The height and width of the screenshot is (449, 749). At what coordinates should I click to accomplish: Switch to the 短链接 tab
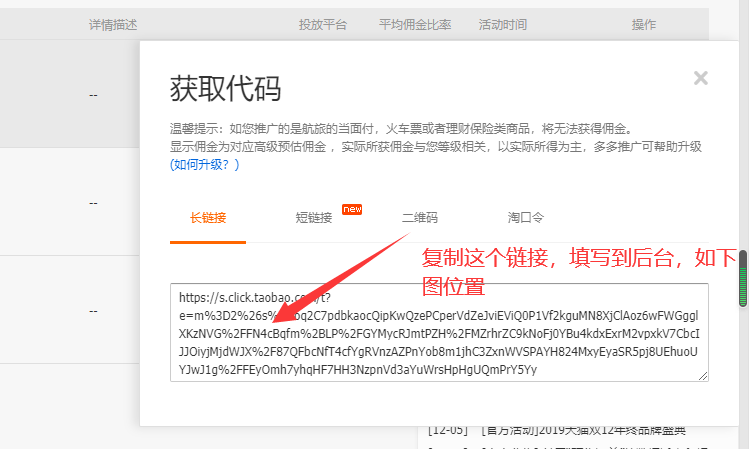314,218
